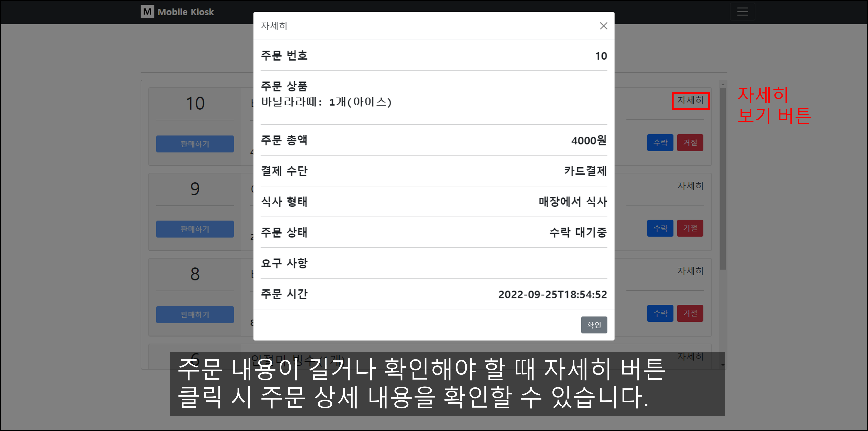868x431 pixels.
Task: Click the 결제 수단 label in the modal
Action: (x=284, y=171)
